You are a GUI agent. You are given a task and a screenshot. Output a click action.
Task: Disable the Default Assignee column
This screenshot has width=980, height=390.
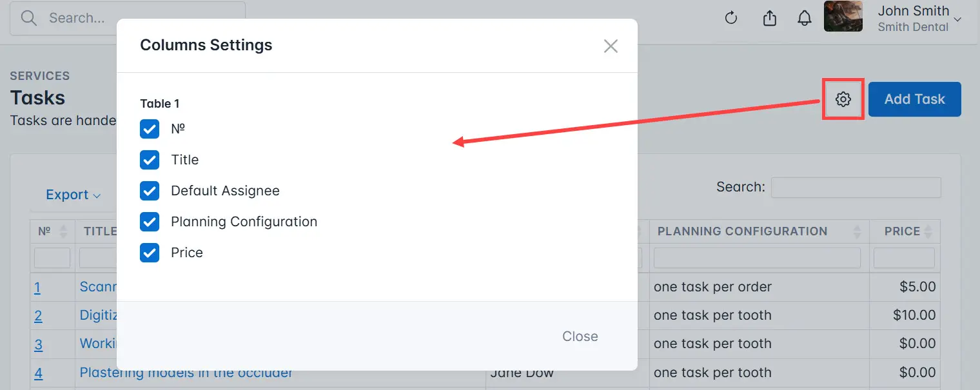150,190
